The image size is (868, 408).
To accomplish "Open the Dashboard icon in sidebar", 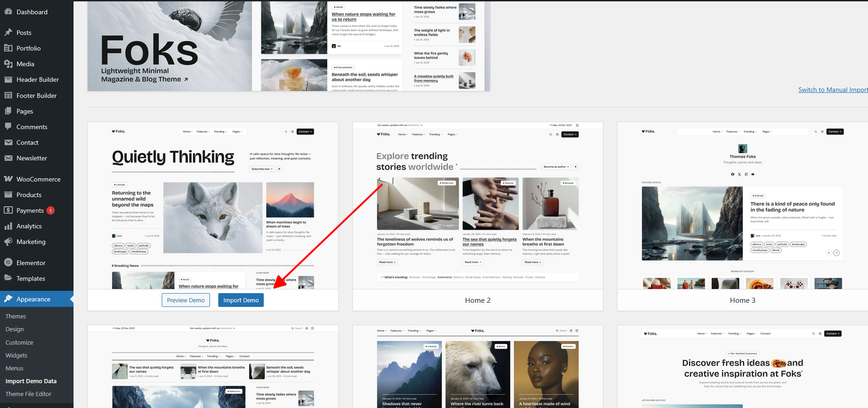I will (x=8, y=12).
